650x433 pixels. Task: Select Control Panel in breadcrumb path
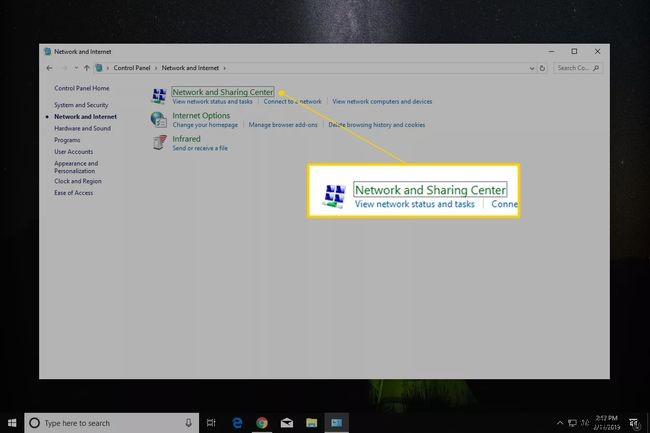coord(132,68)
